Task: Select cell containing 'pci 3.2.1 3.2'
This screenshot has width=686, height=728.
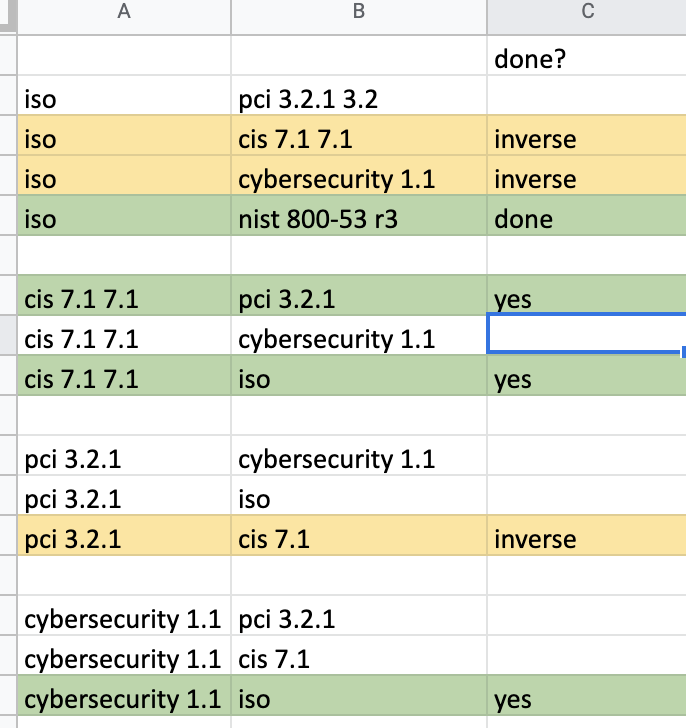Action: [x=359, y=96]
